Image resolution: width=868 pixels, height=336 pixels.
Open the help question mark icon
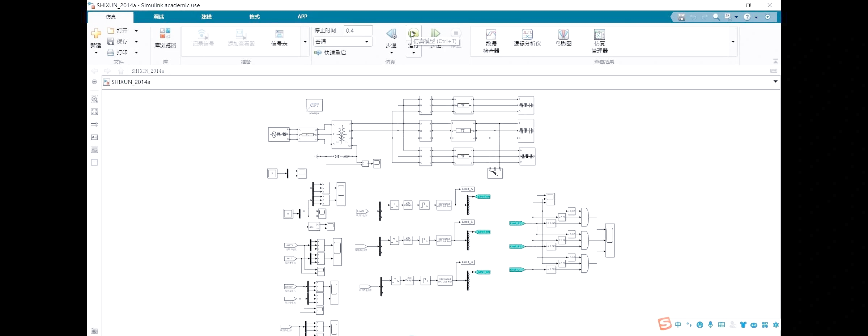(x=747, y=17)
